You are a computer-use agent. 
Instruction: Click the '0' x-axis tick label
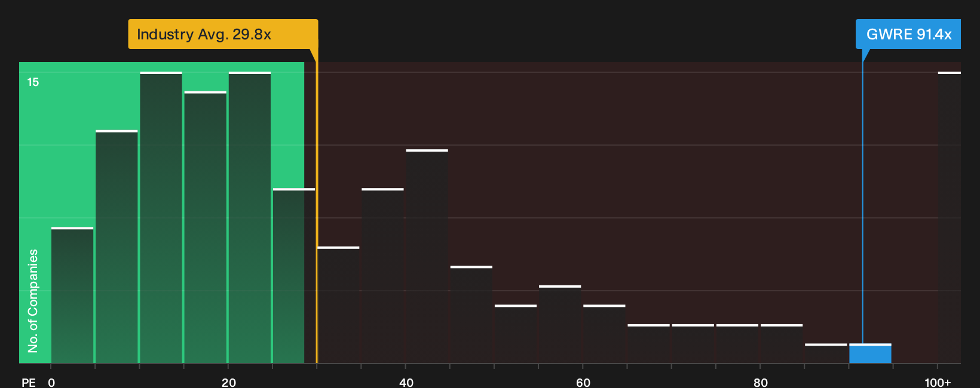pos(51,382)
